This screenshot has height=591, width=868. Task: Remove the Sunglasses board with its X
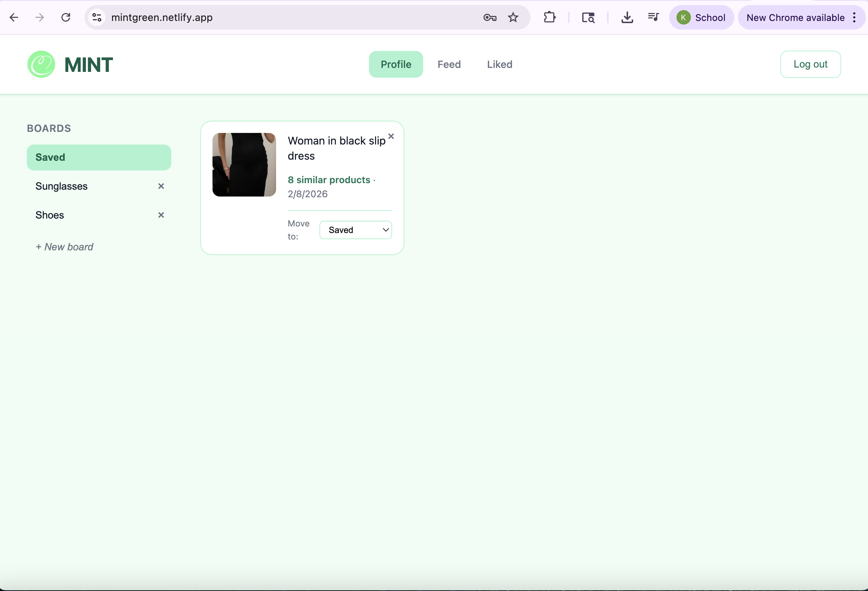[161, 186]
